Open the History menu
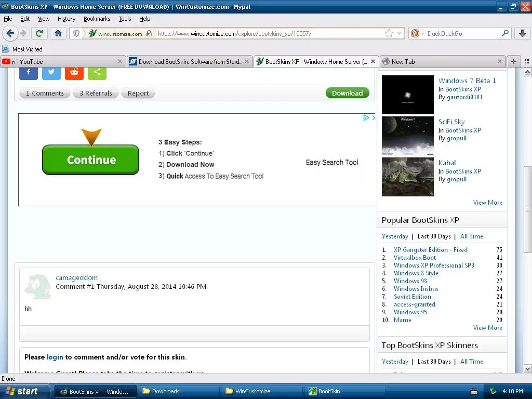The height and width of the screenshot is (399, 532). (66, 19)
